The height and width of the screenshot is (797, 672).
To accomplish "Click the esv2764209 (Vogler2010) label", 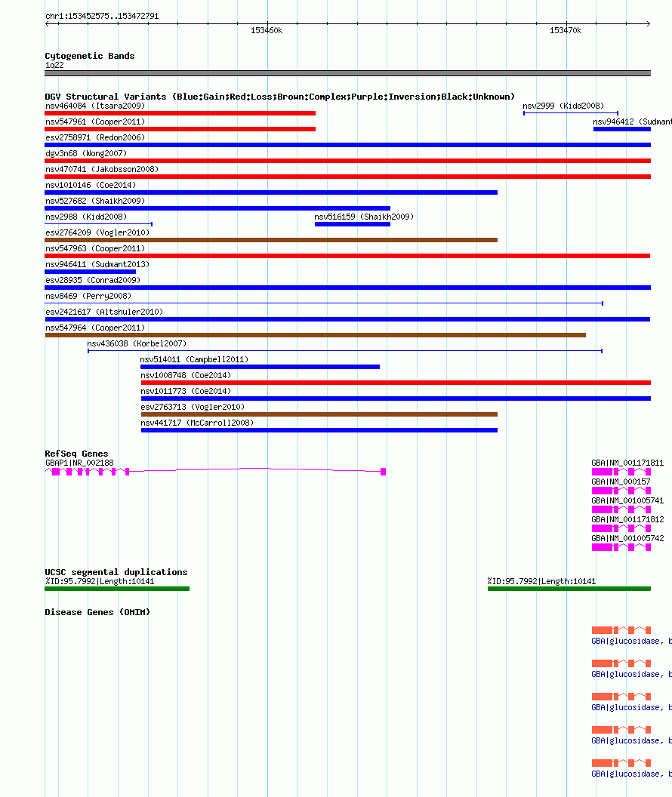I will coord(97,232).
